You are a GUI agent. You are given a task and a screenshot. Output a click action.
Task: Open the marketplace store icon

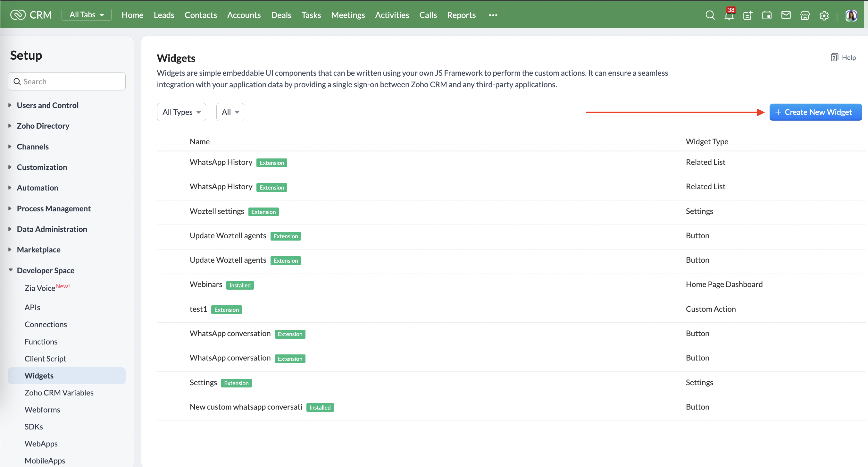[805, 15]
